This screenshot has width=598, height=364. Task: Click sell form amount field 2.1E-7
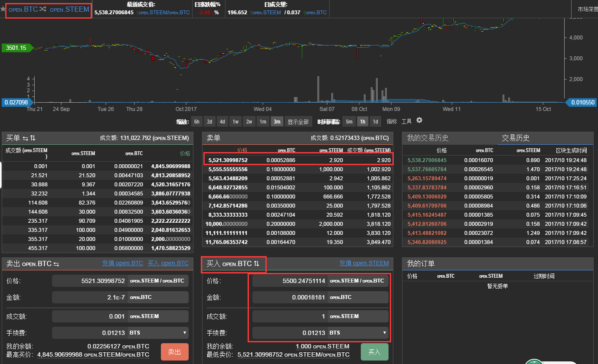[x=90, y=297]
